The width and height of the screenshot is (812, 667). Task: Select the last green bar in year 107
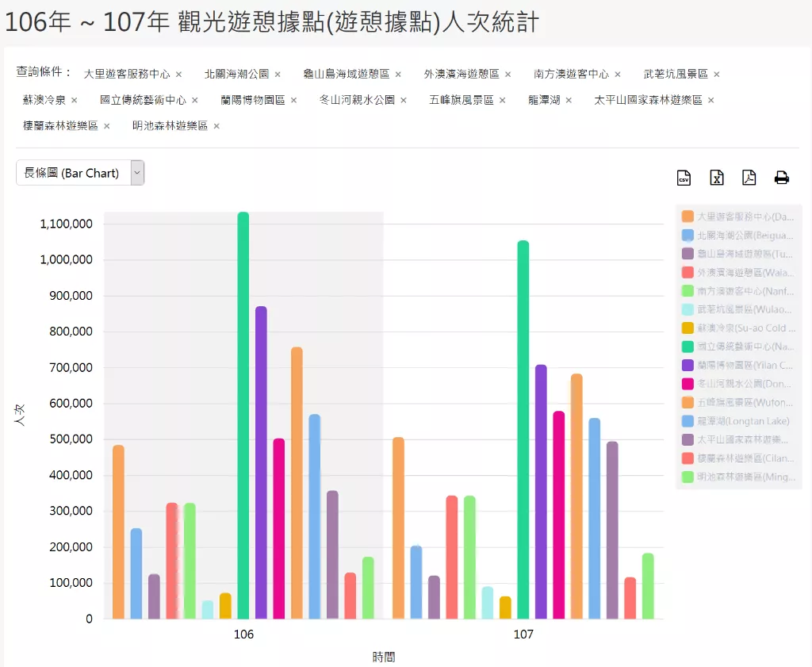coord(648,586)
